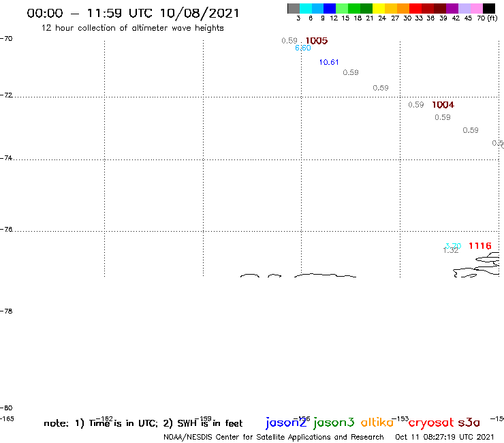Click the '-78' latitude axis label
Image resolution: width=504 pixels, height=443 pixels.
click(6, 311)
